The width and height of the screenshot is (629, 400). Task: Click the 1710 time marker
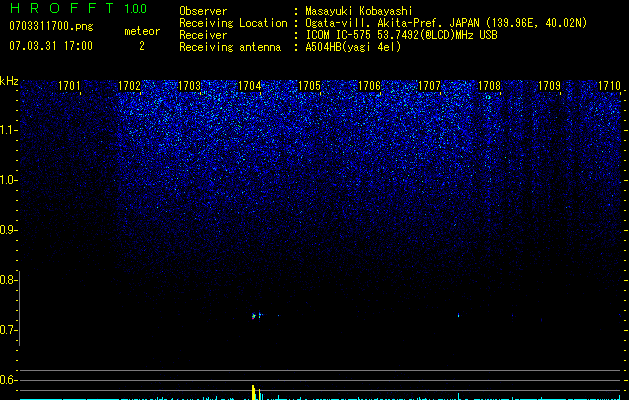pyautogui.click(x=609, y=86)
